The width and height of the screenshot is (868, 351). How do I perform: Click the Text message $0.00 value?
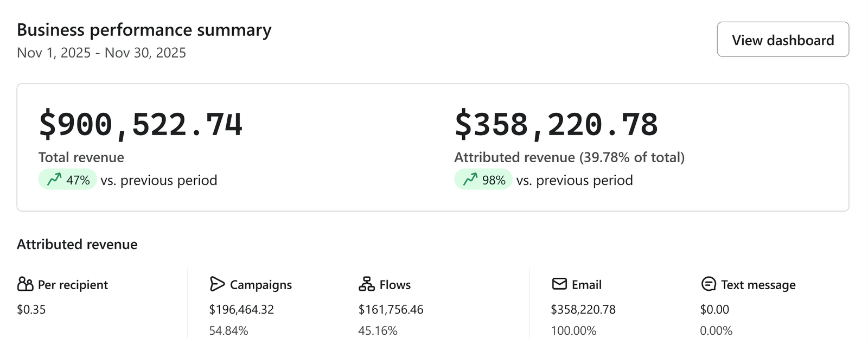pos(714,309)
